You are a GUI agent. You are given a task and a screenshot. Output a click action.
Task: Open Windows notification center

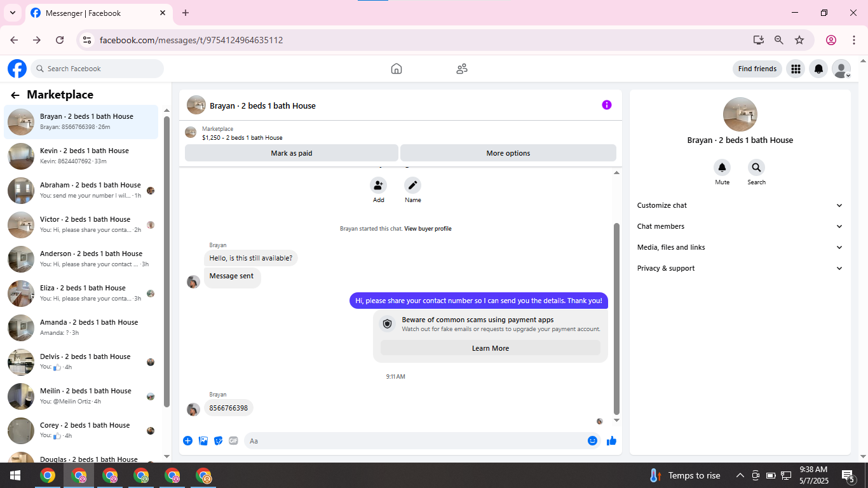848,475
